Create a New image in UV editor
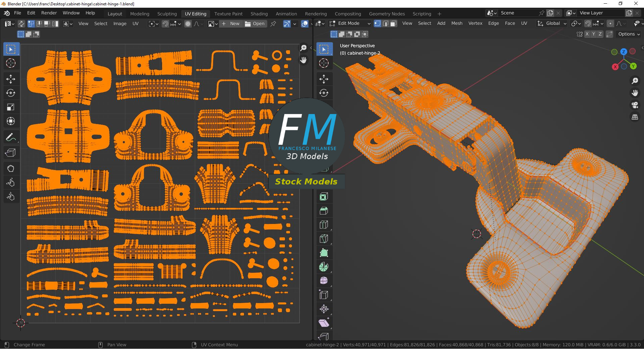 point(231,24)
